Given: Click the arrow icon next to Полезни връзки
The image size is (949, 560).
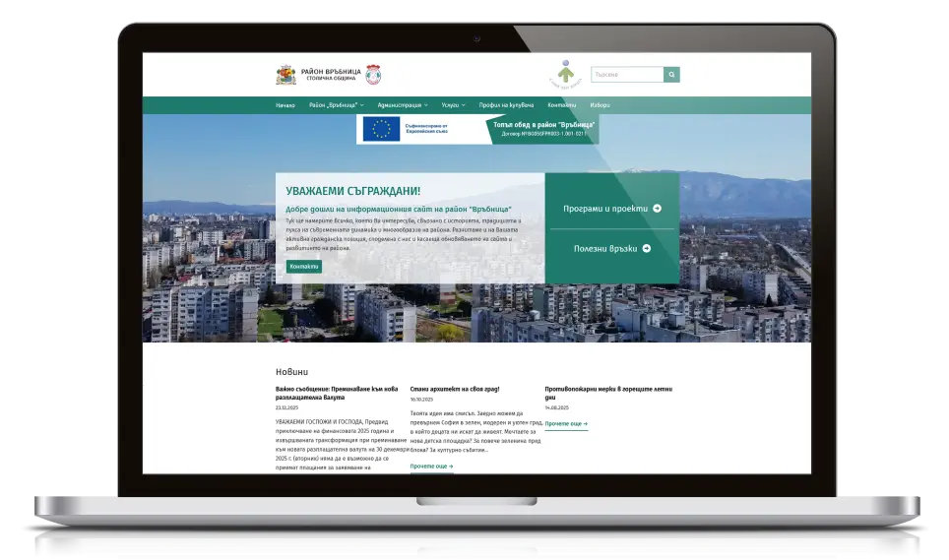Looking at the screenshot, I should (647, 249).
